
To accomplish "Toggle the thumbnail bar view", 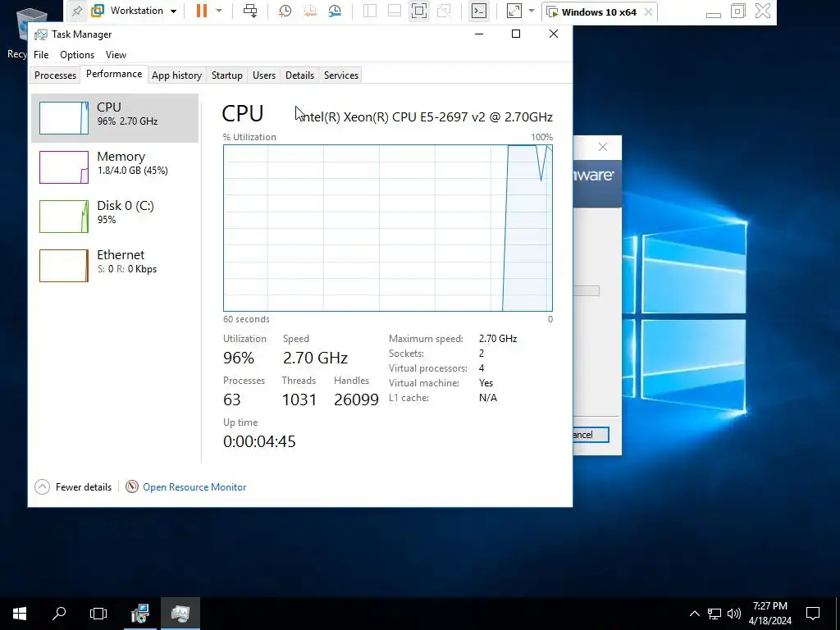I will [395, 11].
